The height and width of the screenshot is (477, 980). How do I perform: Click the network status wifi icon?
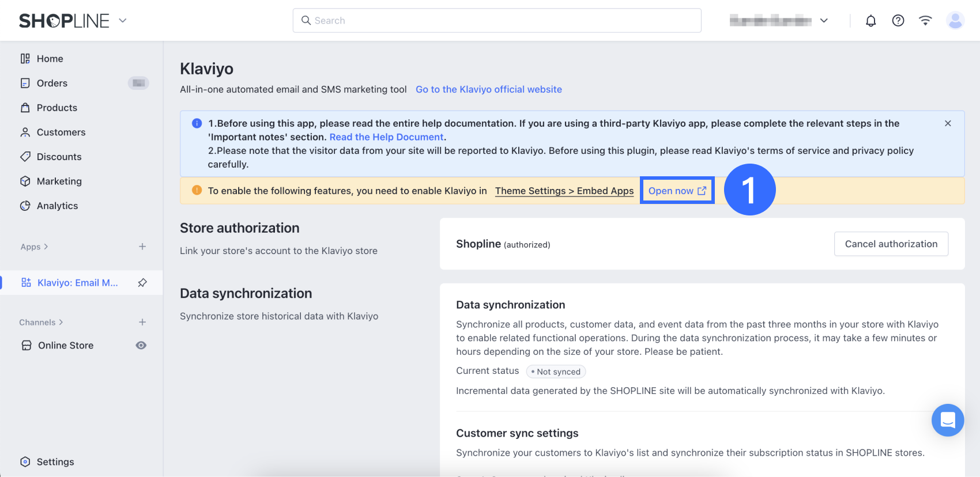click(925, 21)
